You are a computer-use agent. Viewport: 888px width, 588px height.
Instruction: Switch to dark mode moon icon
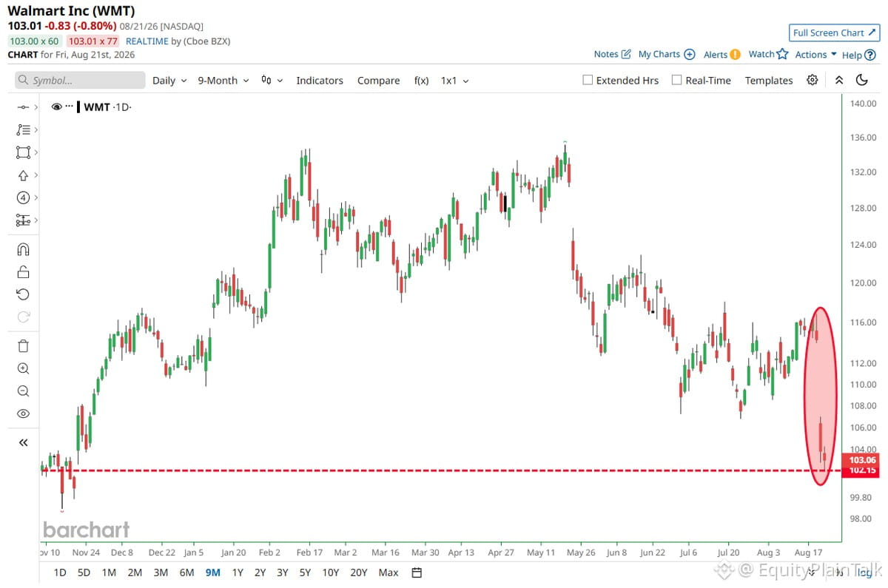862,80
